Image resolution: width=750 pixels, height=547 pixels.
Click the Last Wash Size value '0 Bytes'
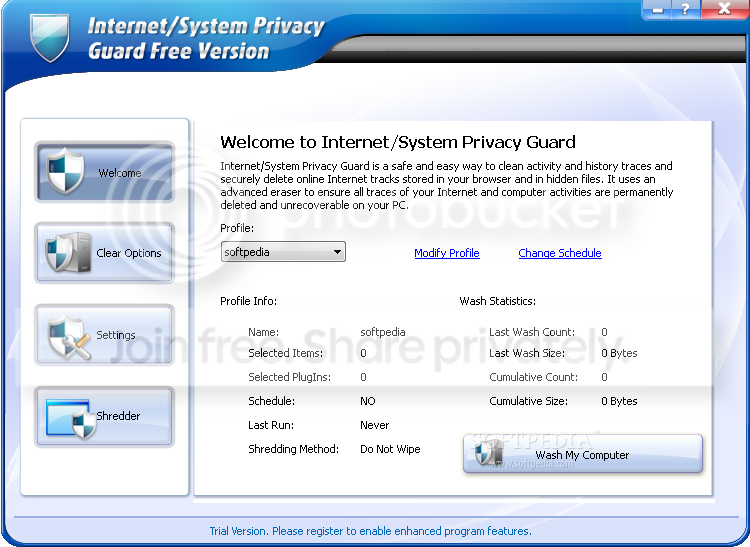pos(619,353)
